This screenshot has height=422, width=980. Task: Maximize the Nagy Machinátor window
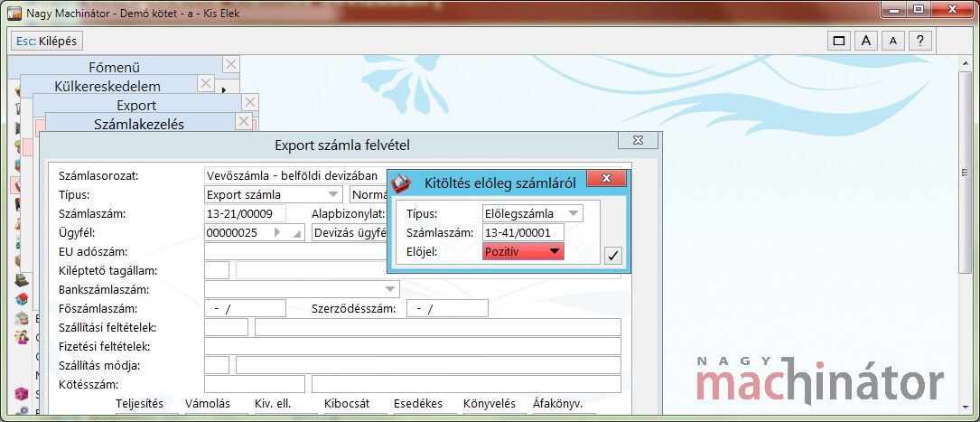[x=919, y=9]
